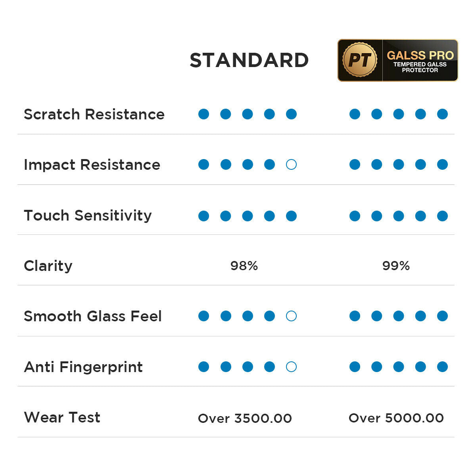Click the Wear Test row label
Screen dimensions: 476x476
click(x=62, y=417)
